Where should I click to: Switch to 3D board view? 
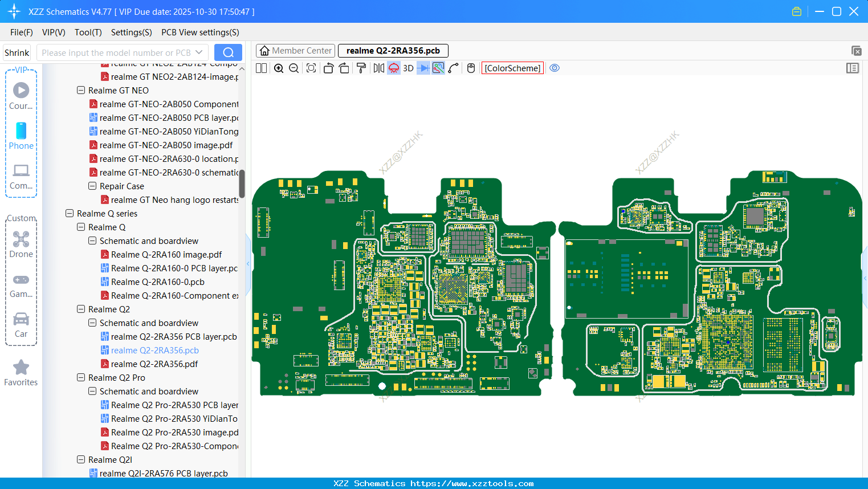(x=408, y=68)
